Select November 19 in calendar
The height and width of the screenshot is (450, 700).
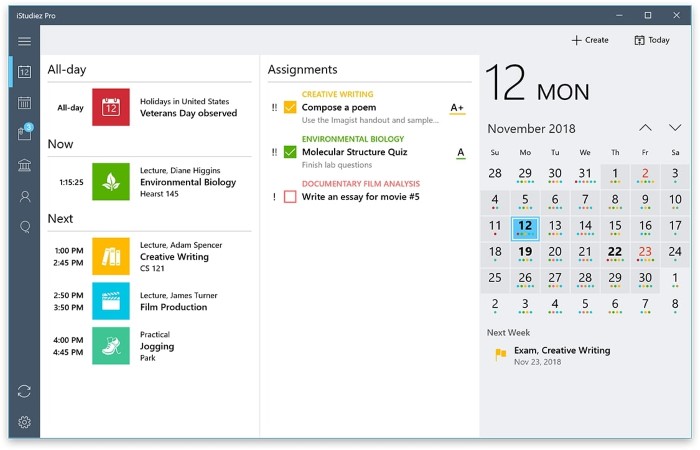[x=525, y=254]
